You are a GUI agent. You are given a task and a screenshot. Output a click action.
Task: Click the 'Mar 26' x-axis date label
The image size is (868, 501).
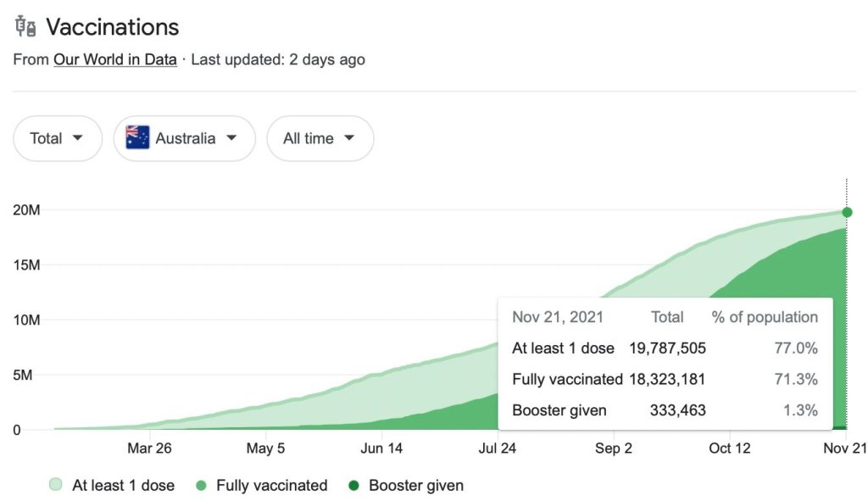(149, 448)
